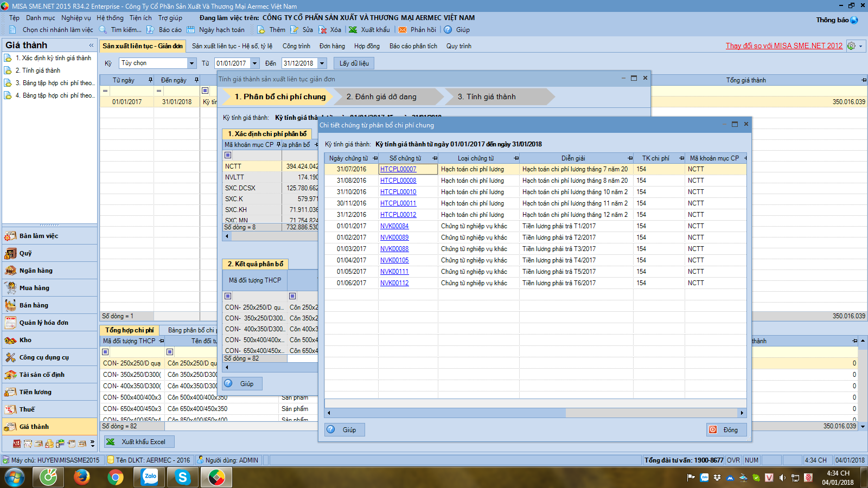Open Zalo from taskbar
Viewport: 868px width, 488px height.
(150, 477)
